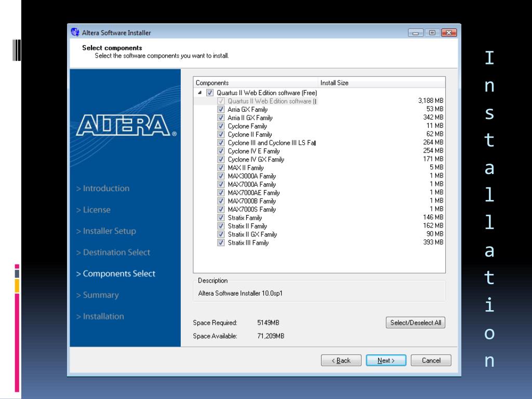
Task: Click the Altera logo in sidebar
Action: point(126,125)
